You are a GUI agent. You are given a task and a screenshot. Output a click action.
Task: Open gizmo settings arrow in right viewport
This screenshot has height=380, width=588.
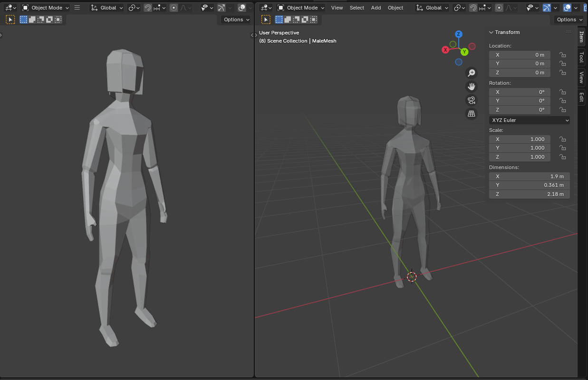[x=555, y=8]
